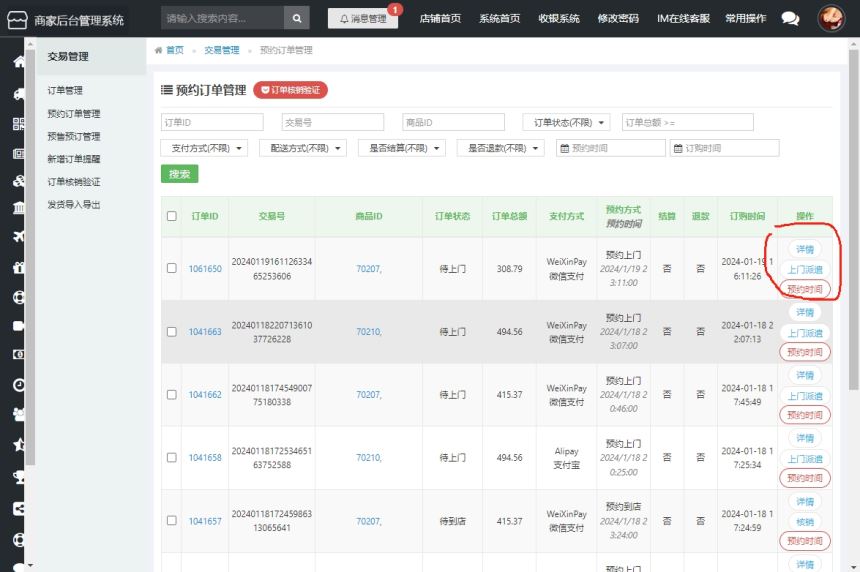860x572 pixels.
Task: Open money bill icon in left rail
Action: tap(19, 354)
